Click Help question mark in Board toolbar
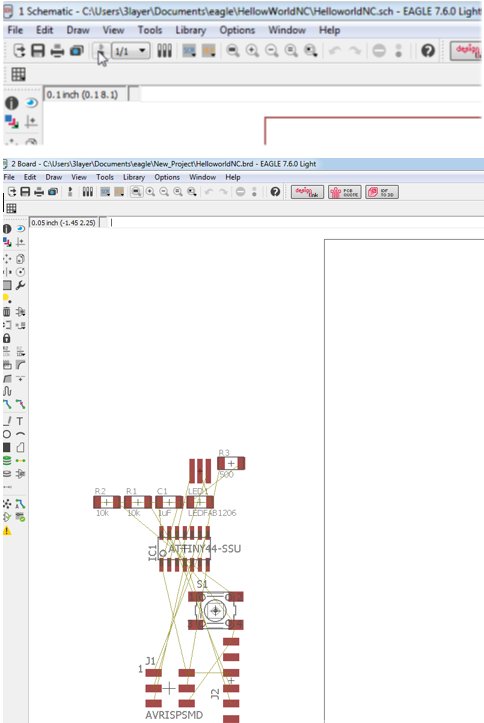 [275, 192]
